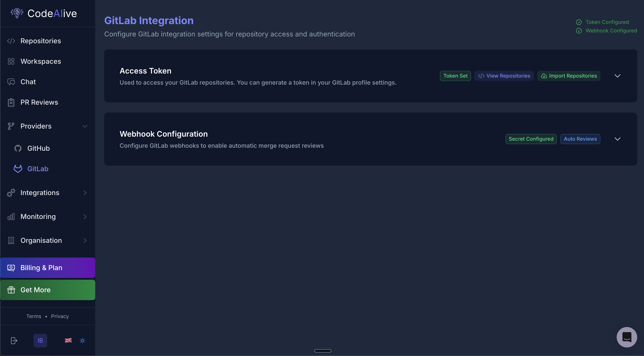Open the Privacy page link
644x356 pixels.
pyautogui.click(x=60, y=316)
